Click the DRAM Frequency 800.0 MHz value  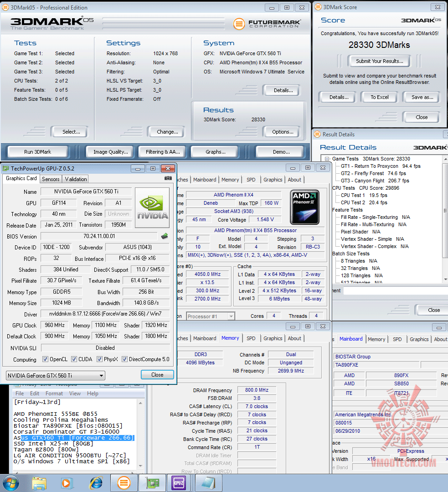257,390
